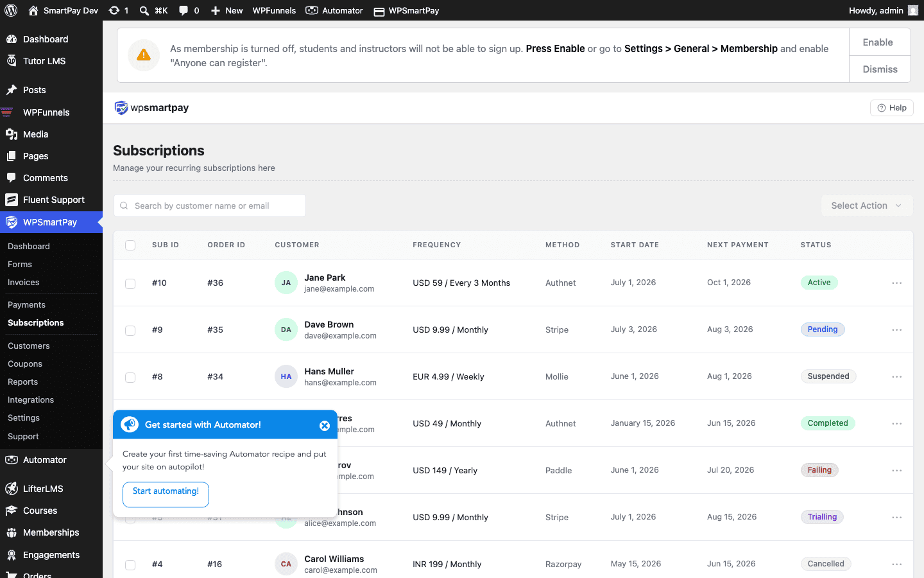Screen dimensions: 924x578
Task: Open row actions for subscription #10
Action: click(x=897, y=283)
